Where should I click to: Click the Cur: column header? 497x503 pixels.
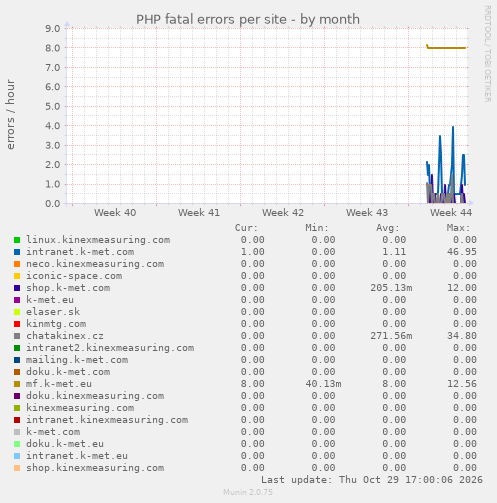(246, 228)
